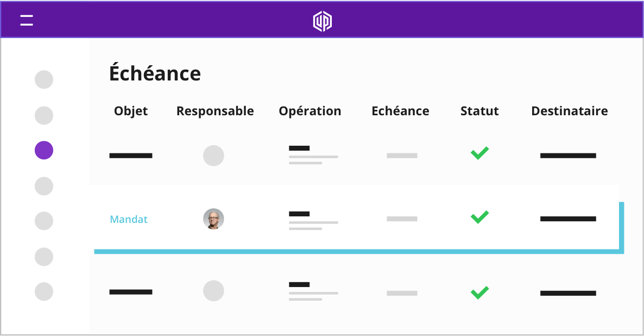Click the green status check in last row
Image resolution: width=644 pixels, height=336 pixels.
(479, 293)
